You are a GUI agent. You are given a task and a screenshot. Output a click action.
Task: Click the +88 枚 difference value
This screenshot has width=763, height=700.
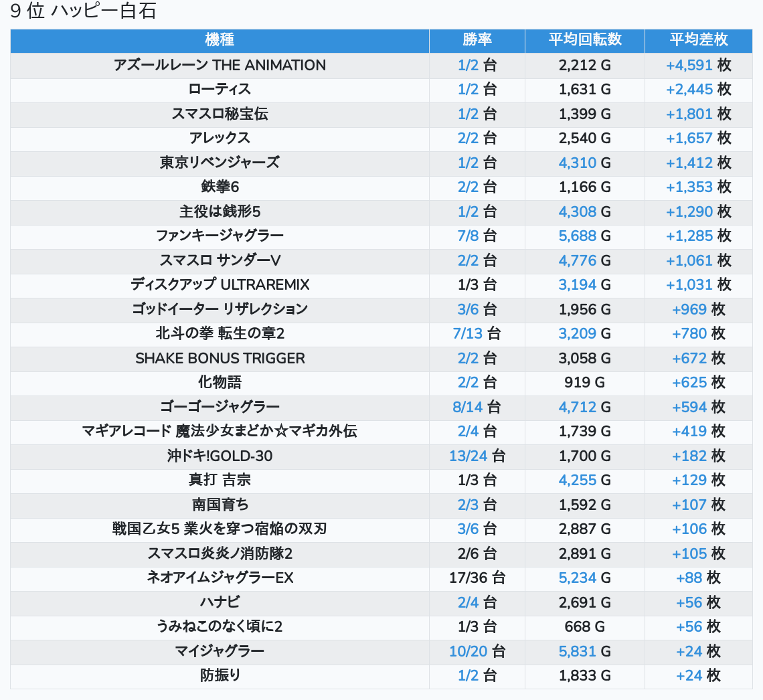(698, 578)
